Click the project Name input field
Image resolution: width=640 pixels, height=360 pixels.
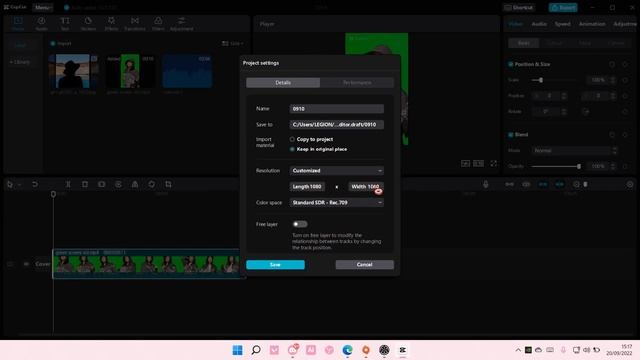pyautogui.click(x=337, y=109)
